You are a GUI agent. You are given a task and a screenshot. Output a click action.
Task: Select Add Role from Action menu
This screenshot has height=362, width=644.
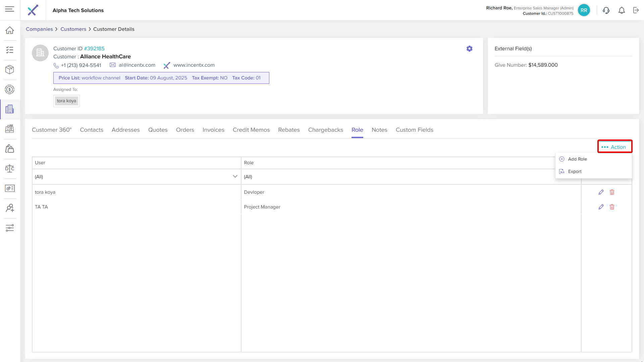click(x=577, y=159)
